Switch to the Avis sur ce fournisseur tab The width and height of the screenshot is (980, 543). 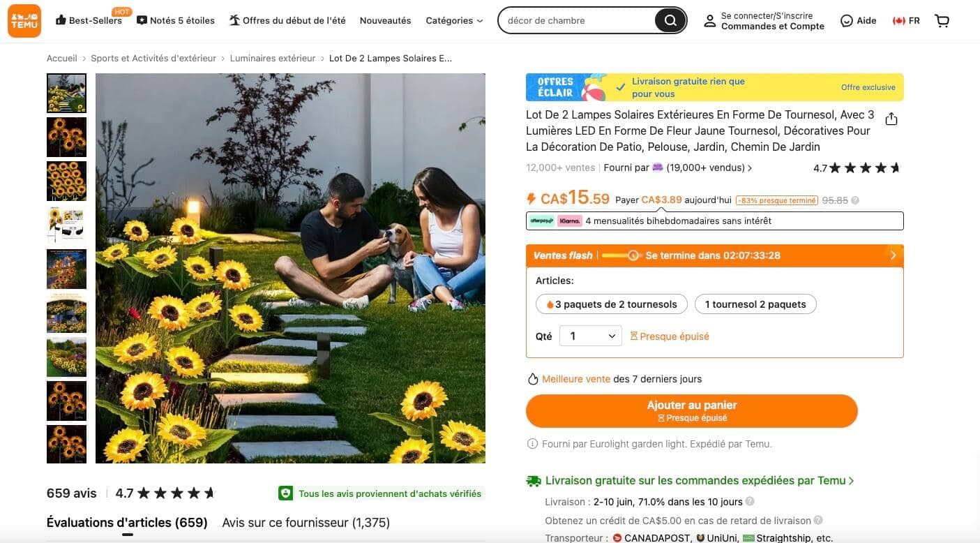pos(306,523)
